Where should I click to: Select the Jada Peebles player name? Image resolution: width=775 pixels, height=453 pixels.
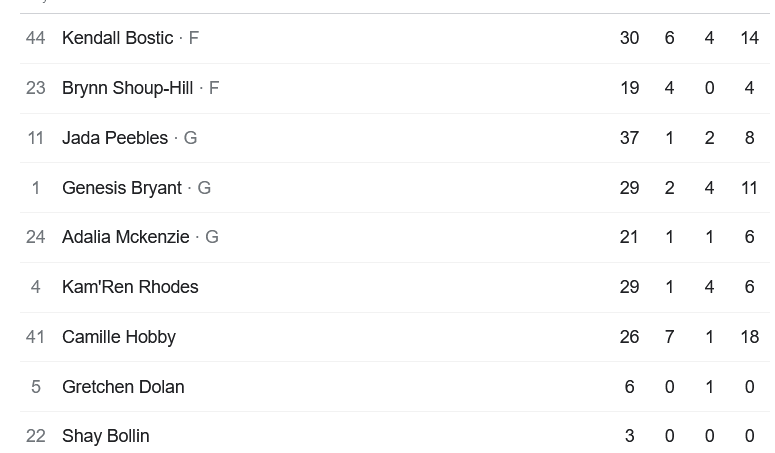pos(115,138)
